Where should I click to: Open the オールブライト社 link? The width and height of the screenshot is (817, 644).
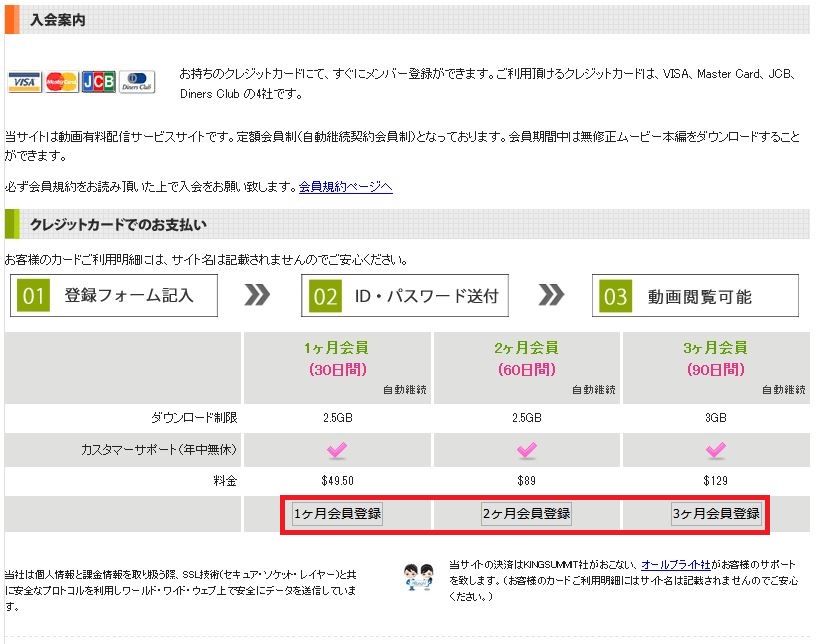(x=676, y=565)
